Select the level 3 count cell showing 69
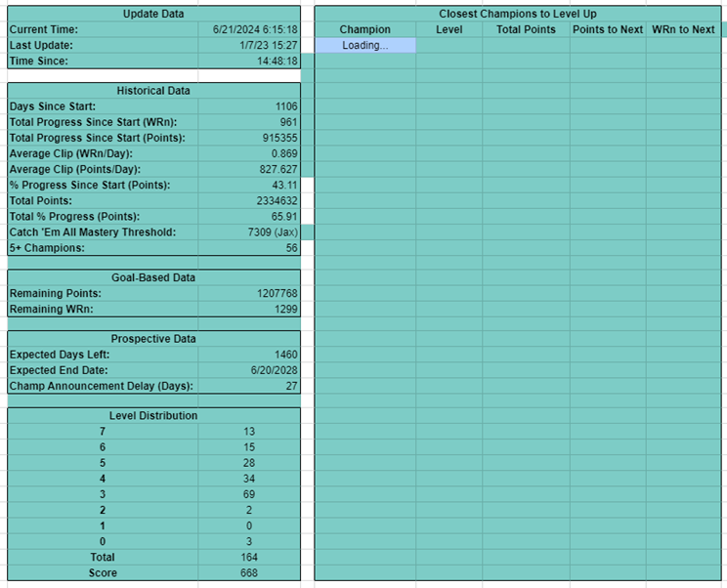This screenshot has height=588, width=727. point(249,494)
